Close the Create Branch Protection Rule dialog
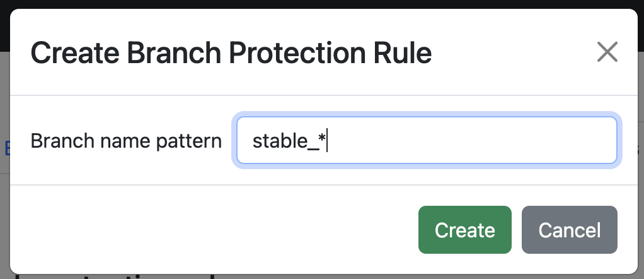This screenshot has height=279, width=644. 607,52
